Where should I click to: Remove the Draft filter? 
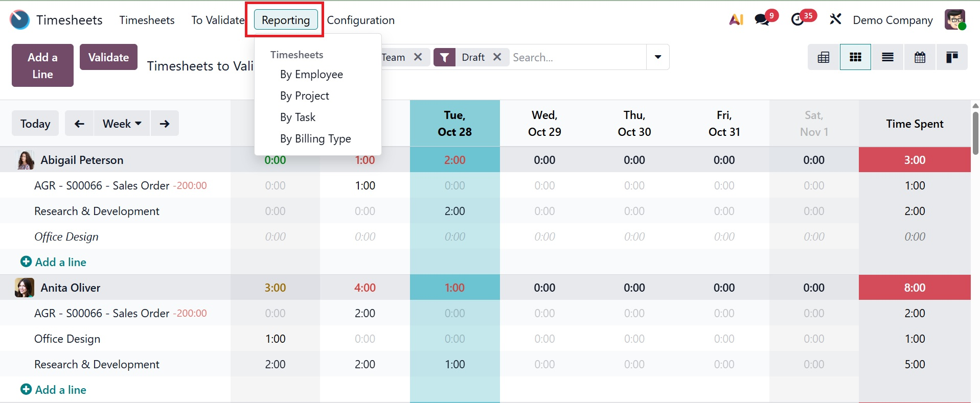click(x=497, y=57)
